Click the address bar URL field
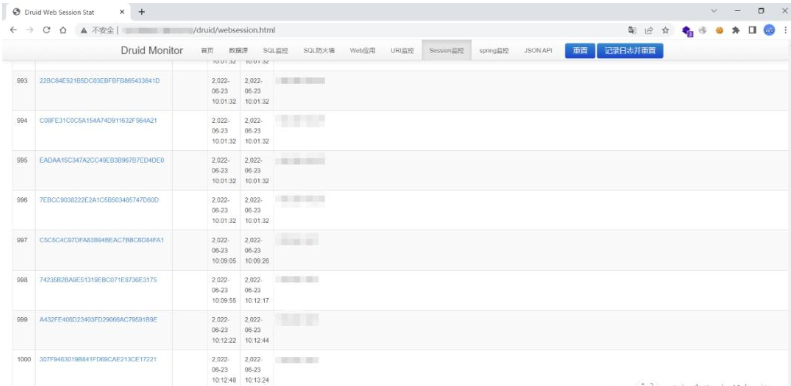The height and width of the screenshot is (386, 791). pyautogui.click(x=353, y=30)
